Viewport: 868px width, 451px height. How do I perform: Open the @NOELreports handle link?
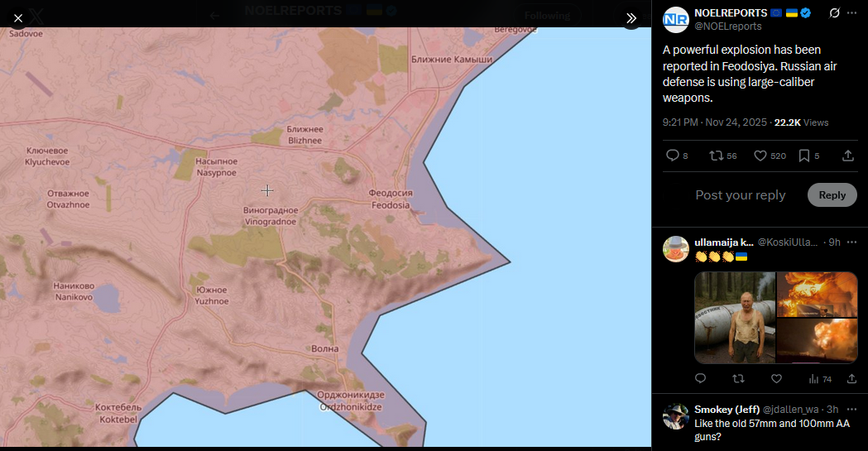(x=728, y=26)
